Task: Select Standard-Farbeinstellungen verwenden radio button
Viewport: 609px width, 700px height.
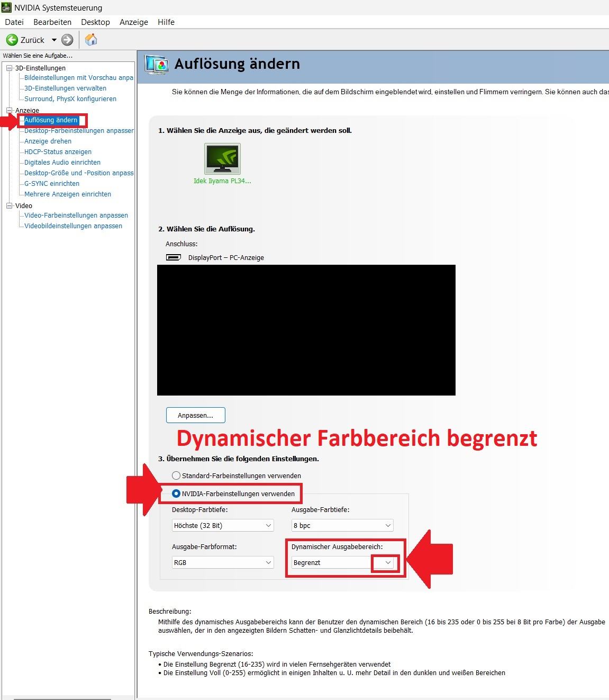Action: point(176,475)
